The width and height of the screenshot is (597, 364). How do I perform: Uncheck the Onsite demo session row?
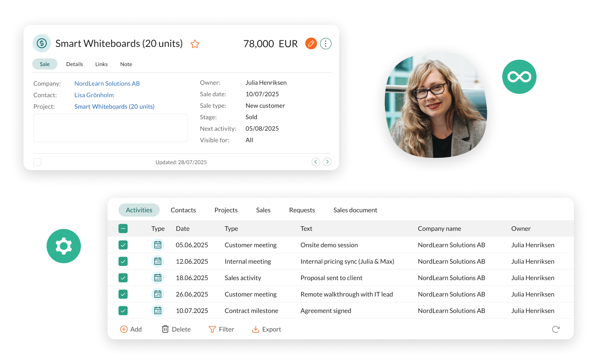(123, 245)
